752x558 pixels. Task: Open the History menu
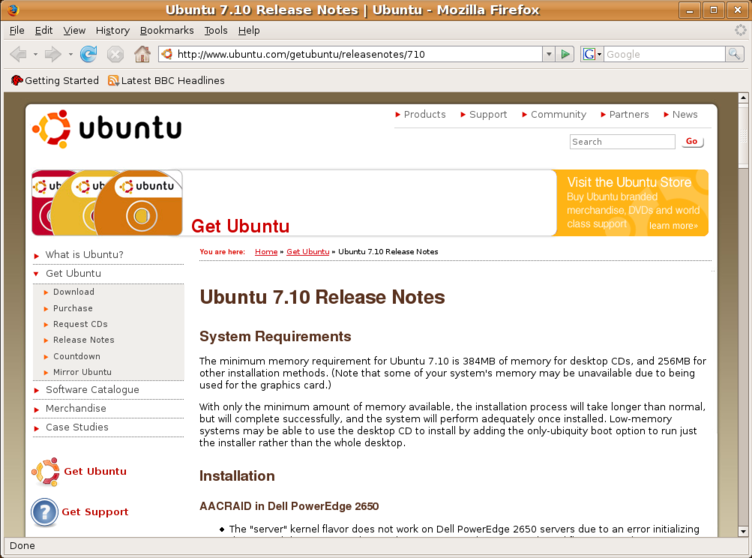pyautogui.click(x=113, y=30)
